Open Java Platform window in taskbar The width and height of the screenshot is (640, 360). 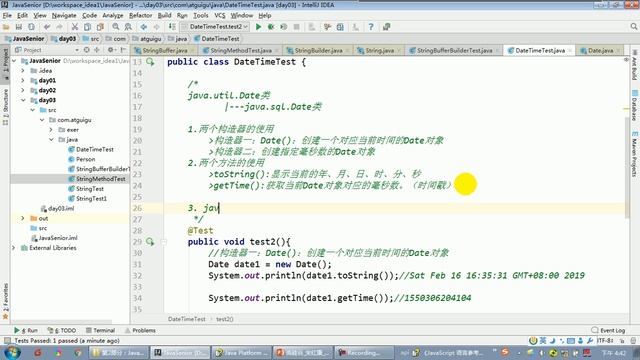(x=241, y=352)
